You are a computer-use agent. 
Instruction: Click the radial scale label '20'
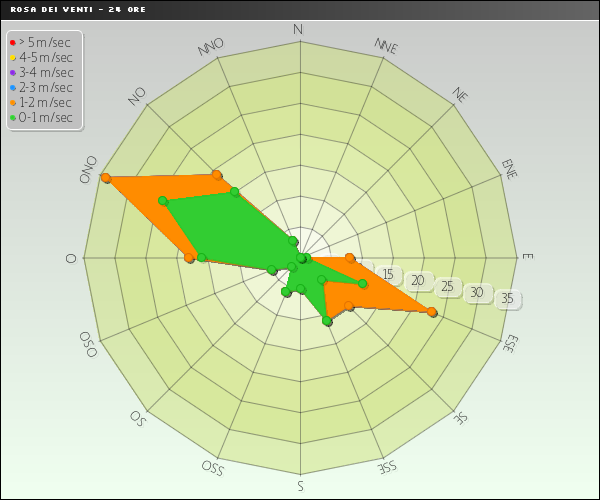pyautogui.click(x=418, y=281)
